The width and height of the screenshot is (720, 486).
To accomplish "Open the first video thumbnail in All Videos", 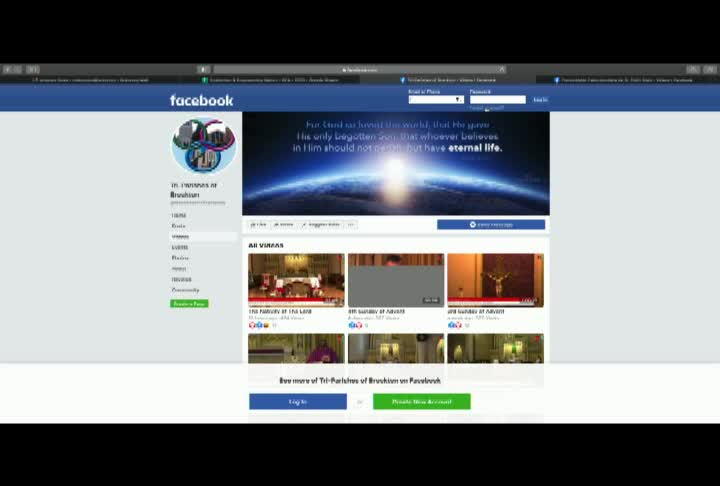I will pyautogui.click(x=296, y=280).
